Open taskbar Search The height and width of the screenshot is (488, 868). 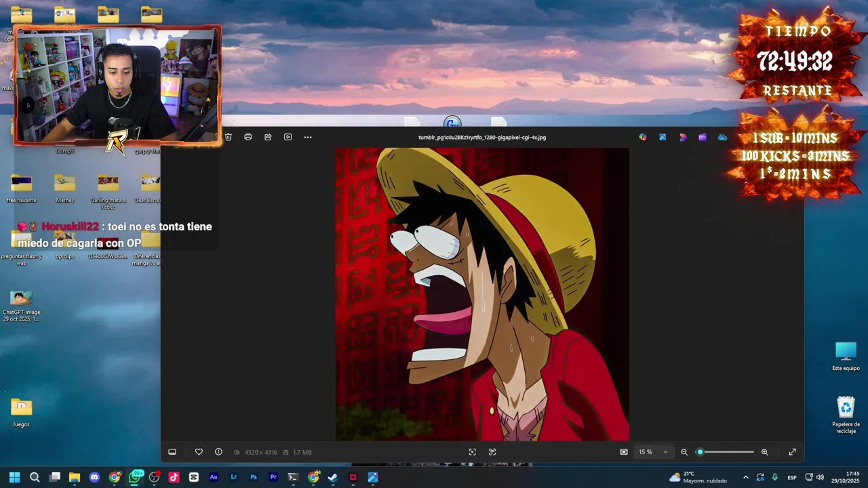coord(35,477)
